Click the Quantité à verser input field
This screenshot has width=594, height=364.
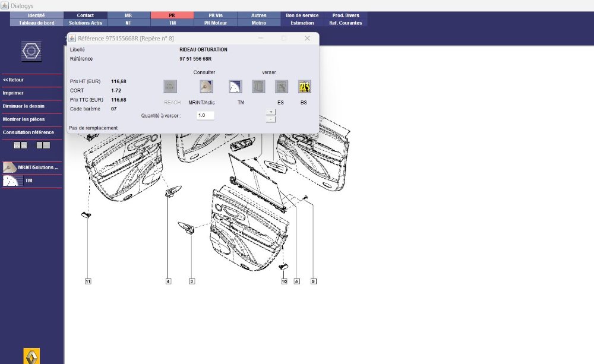click(x=205, y=115)
